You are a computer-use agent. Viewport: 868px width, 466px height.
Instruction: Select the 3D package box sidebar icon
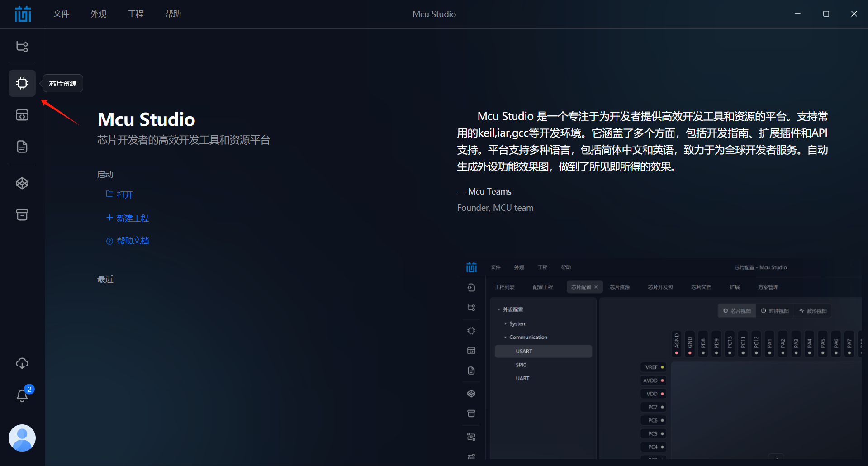click(22, 183)
